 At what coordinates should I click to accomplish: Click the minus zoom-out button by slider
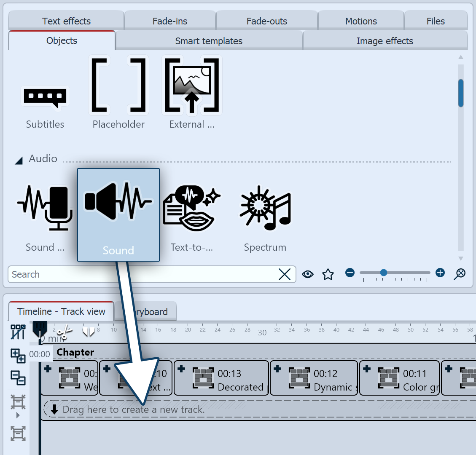(350, 273)
